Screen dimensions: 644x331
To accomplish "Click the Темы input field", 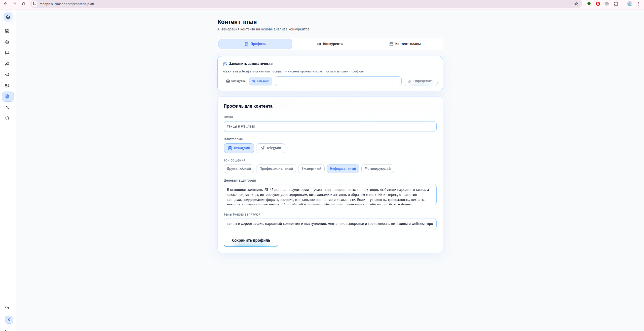I will pyautogui.click(x=330, y=224).
